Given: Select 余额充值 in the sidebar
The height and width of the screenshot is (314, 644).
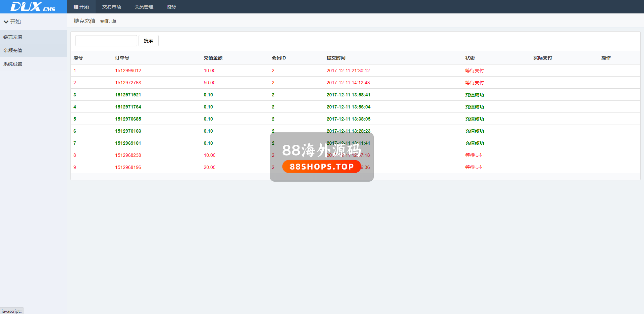Looking at the screenshot, I should pos(13,50).
